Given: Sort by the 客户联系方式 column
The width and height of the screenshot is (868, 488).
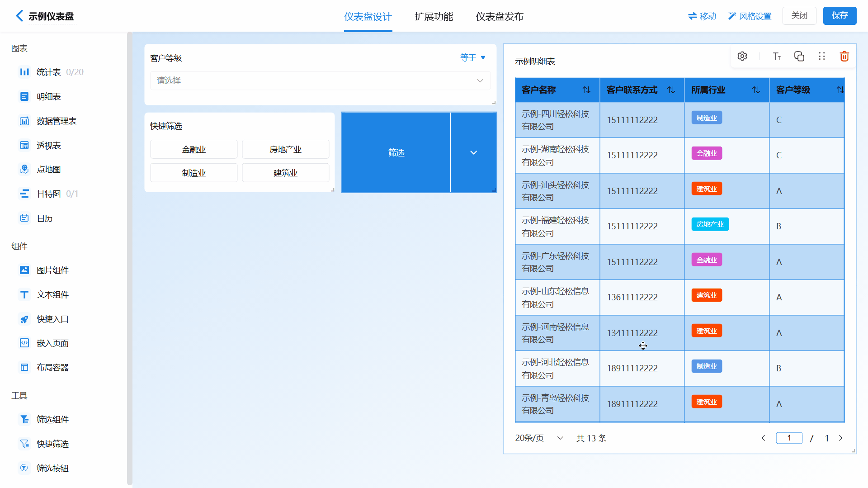Looking at the screenshot, I should click(x=671, y=90).
